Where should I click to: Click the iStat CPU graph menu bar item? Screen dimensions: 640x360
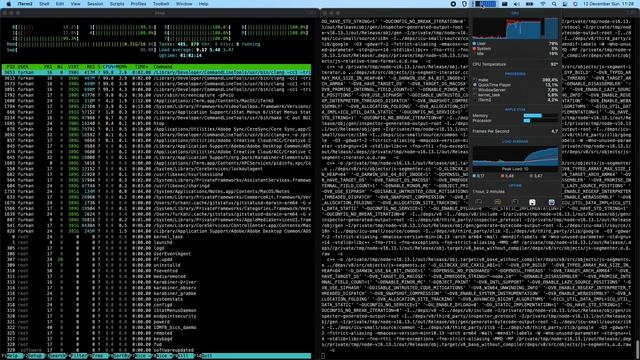(x=484, y=4)
